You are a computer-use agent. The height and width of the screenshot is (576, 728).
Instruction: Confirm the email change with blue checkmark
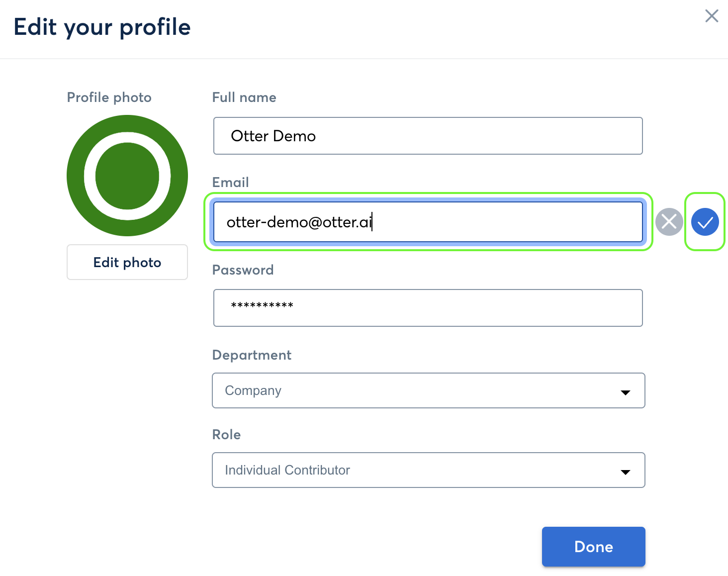(705, 222)
